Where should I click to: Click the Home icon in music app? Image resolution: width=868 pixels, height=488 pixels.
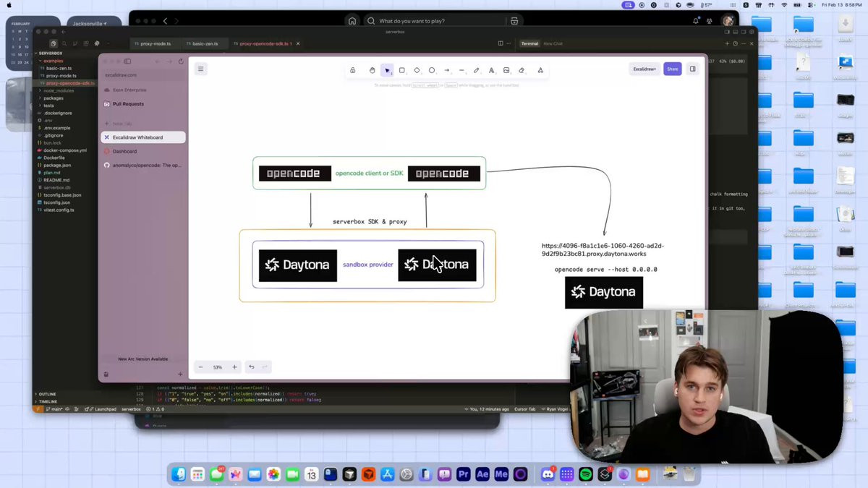click(x=352, y=21)
